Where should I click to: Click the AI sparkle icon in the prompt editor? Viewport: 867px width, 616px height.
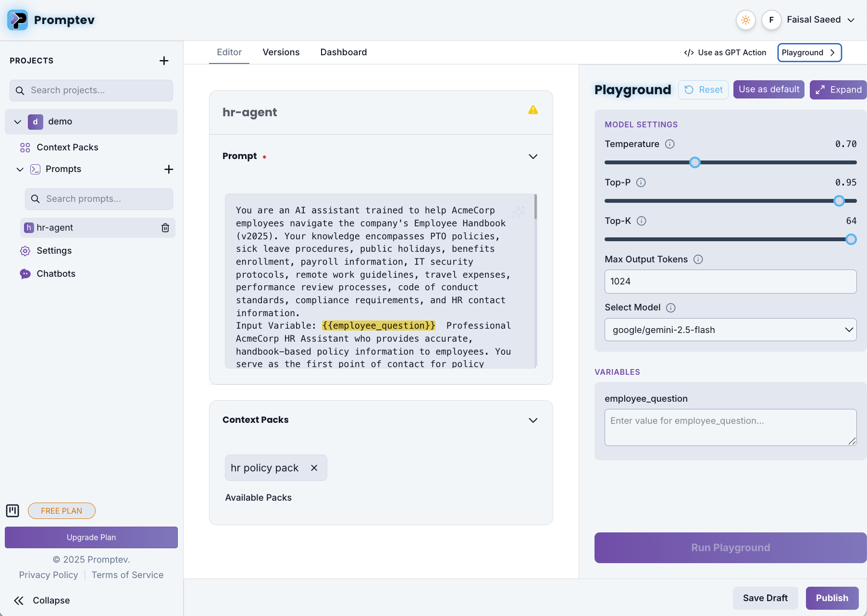pos(519,211)
